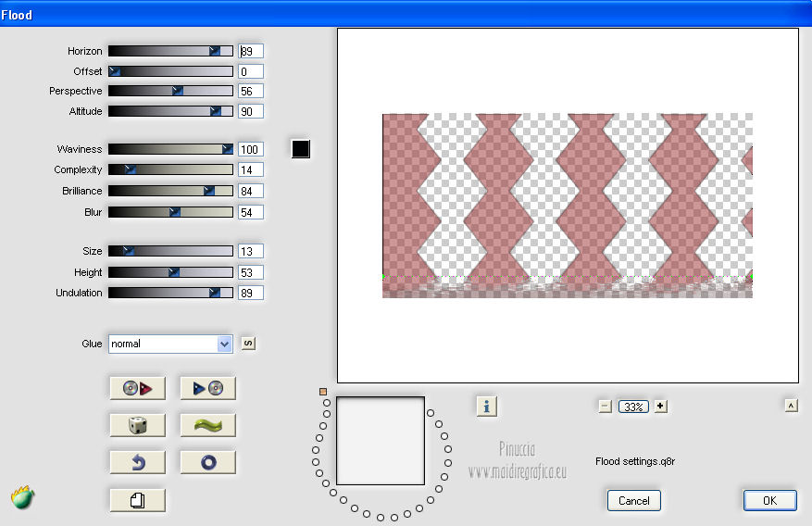Viewport: 812px width, 526px height.
Task: Click the Blur slider track
Action: point(170,212)
